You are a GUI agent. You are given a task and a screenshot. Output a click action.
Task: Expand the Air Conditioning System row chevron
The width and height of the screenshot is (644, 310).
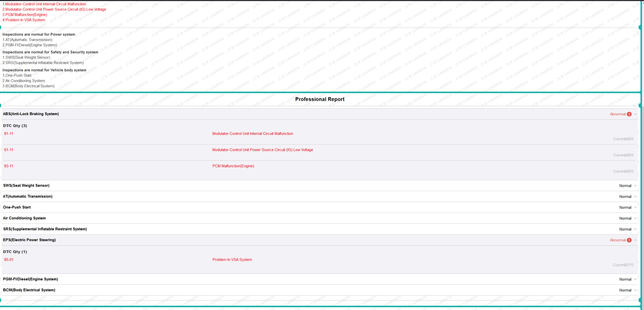(635, 218)
